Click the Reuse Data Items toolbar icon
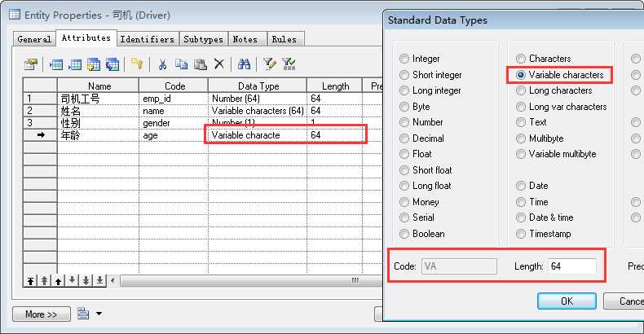 tap(112, 64)
